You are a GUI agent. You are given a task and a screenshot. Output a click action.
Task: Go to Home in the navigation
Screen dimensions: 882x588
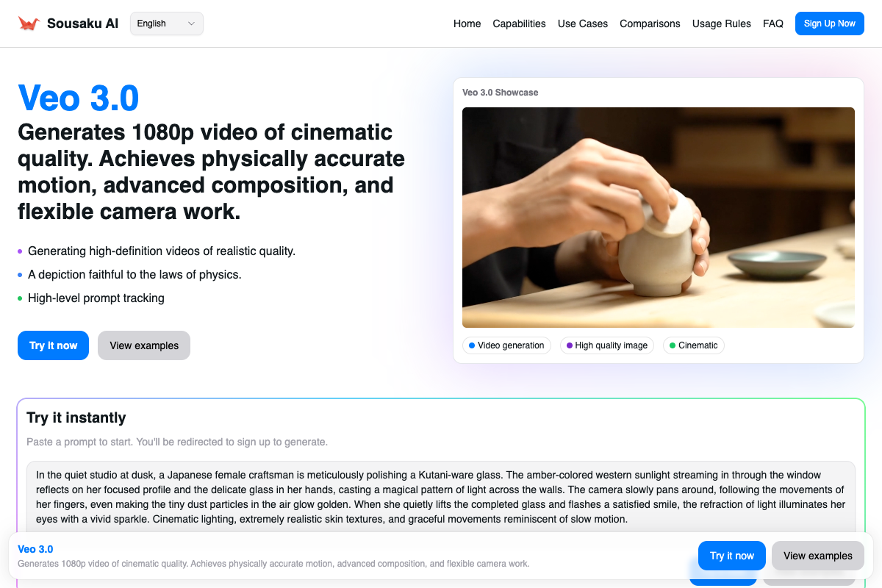[x=467, y=24]
